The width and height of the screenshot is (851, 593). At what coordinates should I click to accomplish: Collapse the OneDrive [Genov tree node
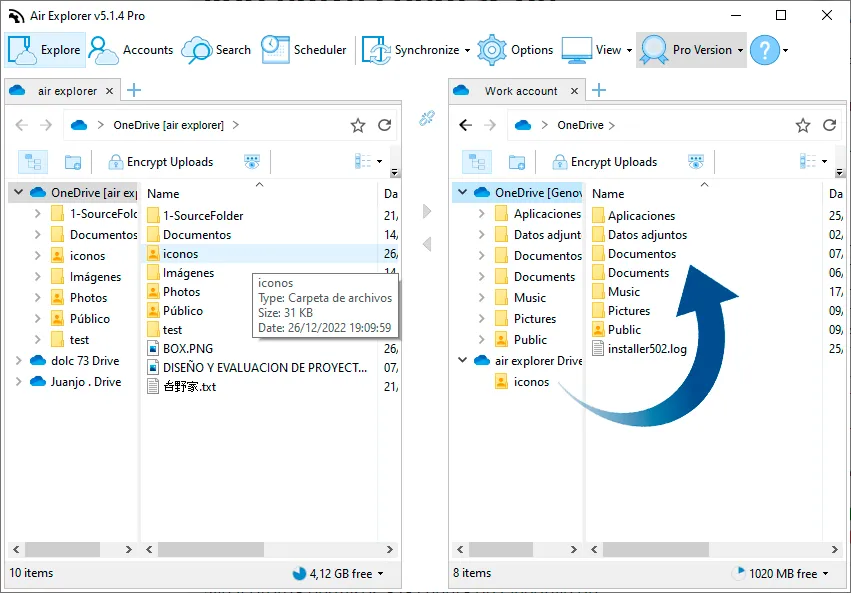point(462,192)
